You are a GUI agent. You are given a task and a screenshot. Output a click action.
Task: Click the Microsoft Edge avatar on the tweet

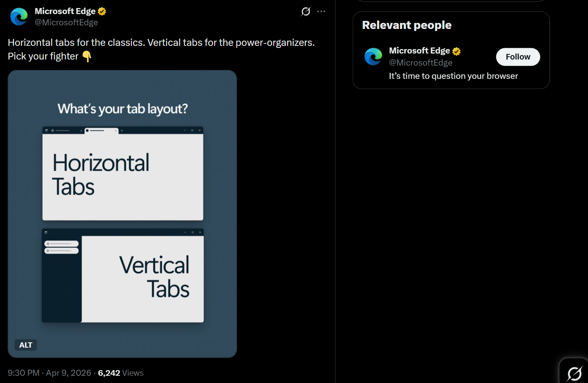click(18, 17)
